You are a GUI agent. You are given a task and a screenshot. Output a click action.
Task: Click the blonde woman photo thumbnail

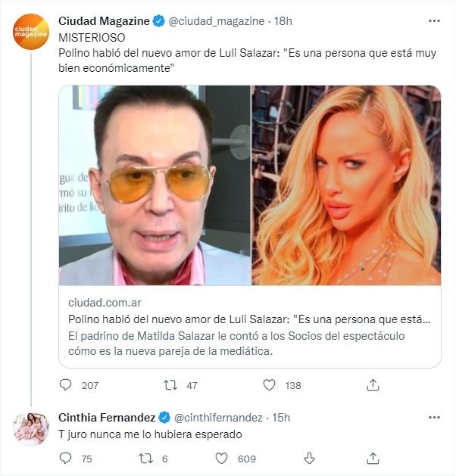tap(346, 185)
